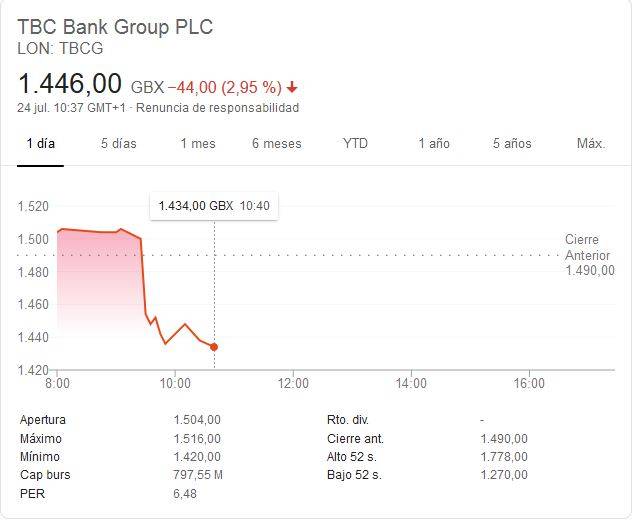Click the red marker dot on chart
633x520 pixels.
pyautogui.click(x=214, y=347)
